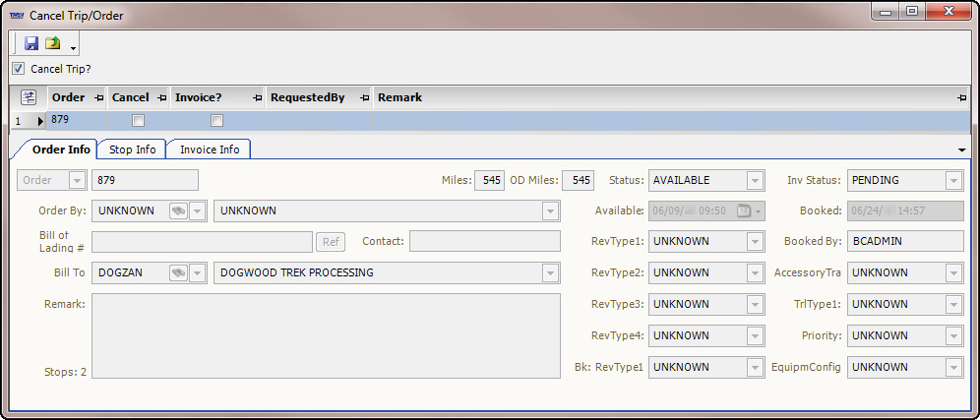Pin the Remark column
The width and height of the screenshot is (980, 420).
pos(962,98)
